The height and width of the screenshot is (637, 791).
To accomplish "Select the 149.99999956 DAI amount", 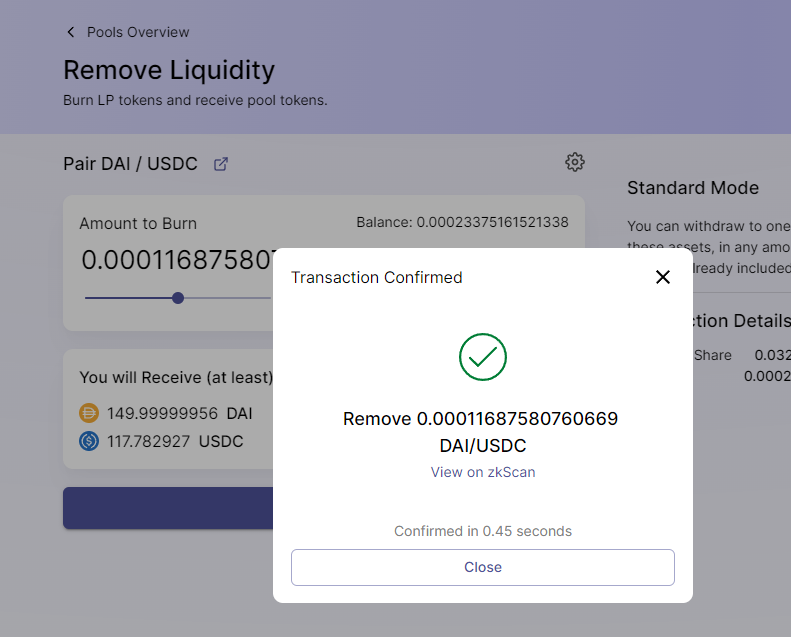I will (x=179, y=414).
